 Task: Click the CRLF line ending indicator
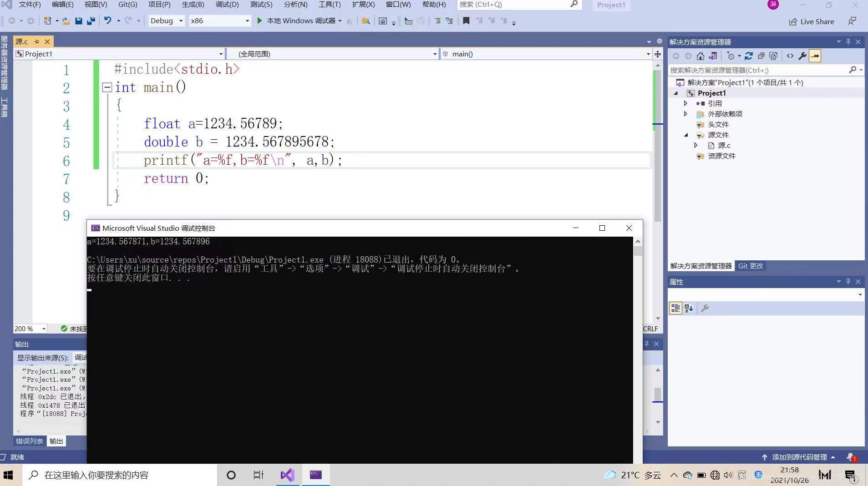click(650, 329)
